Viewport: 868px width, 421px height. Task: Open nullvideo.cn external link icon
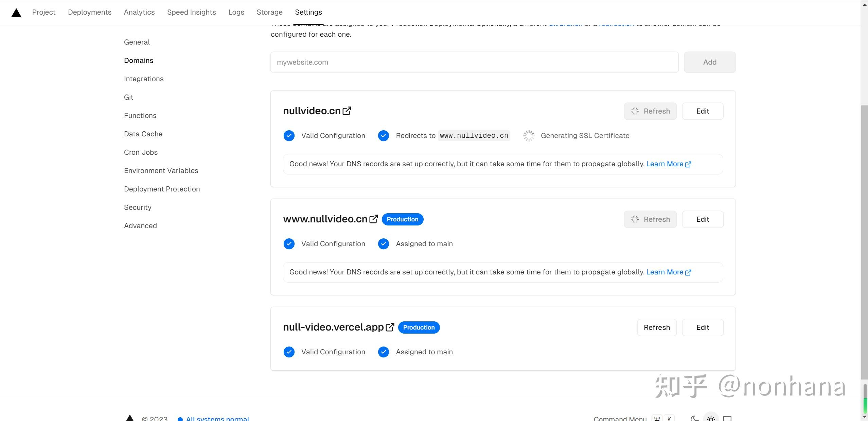coord(347,111)
